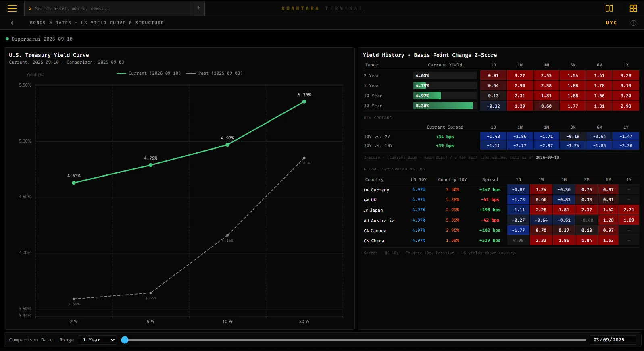The image size is (644, 351).
Task: Click 30 Year 1D z-score -0.32
Action: click(493, 106)
